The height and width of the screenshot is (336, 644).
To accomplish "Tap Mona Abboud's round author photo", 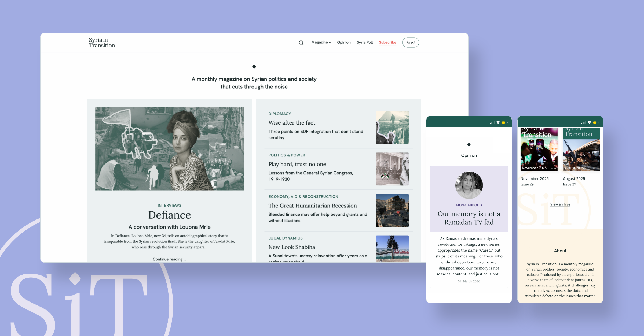I will pyautogui.click(x=469, y=185).
